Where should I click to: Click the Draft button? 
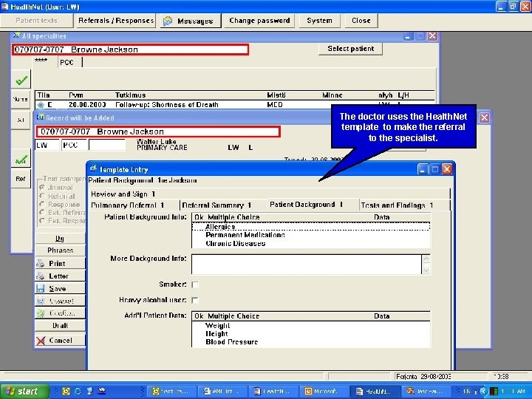60,326
